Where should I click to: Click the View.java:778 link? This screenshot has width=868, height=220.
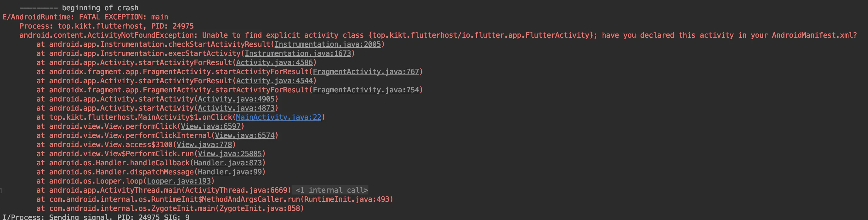[x=204, y=145]
